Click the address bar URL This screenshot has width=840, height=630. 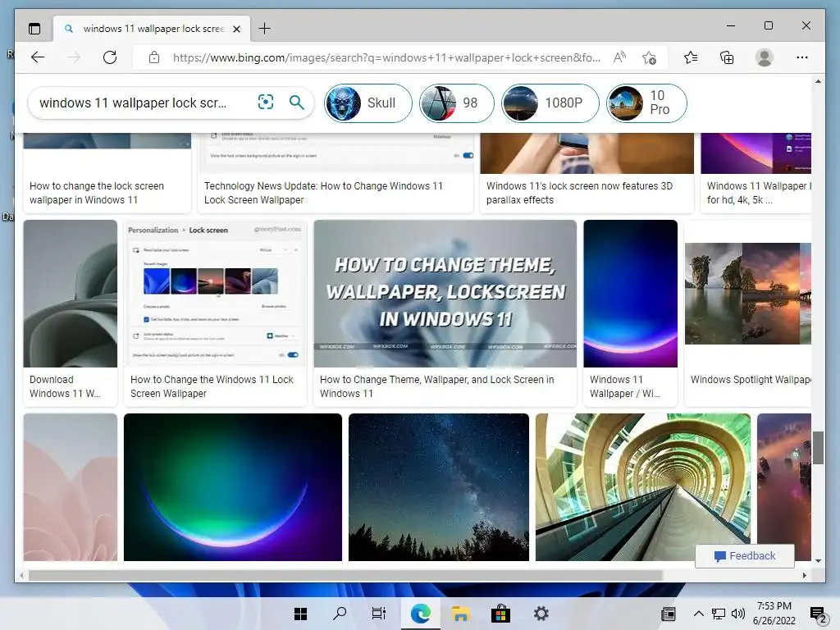pyautogui.click(x=386, y=57)
